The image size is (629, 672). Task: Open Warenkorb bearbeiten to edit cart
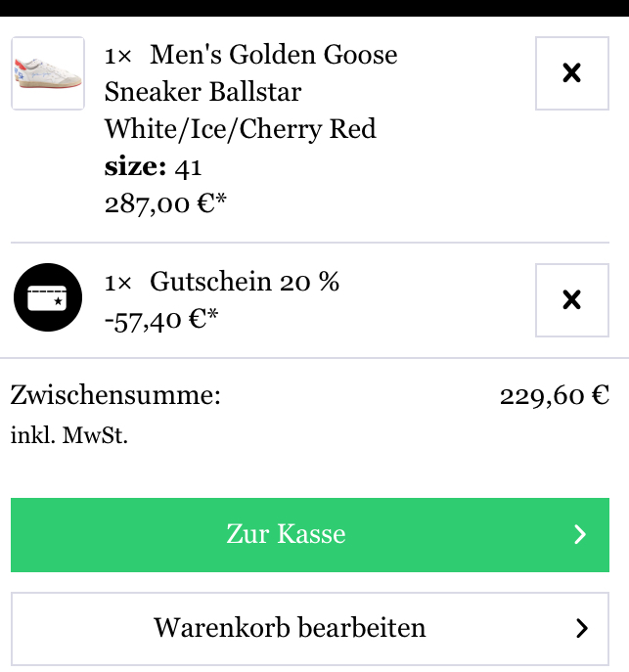[x=290, y=628]
